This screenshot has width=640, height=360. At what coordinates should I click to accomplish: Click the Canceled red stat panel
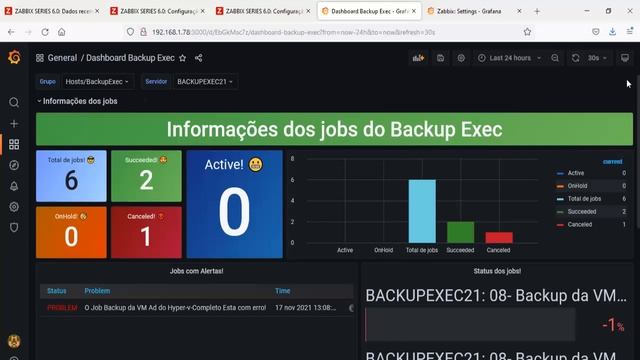coord(146,232)
